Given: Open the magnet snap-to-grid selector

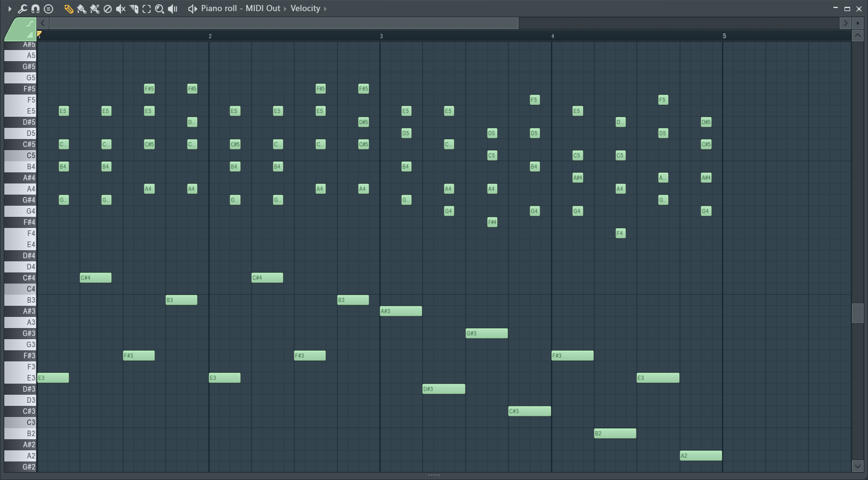Looking at the screenshot, I should [35, 9].
